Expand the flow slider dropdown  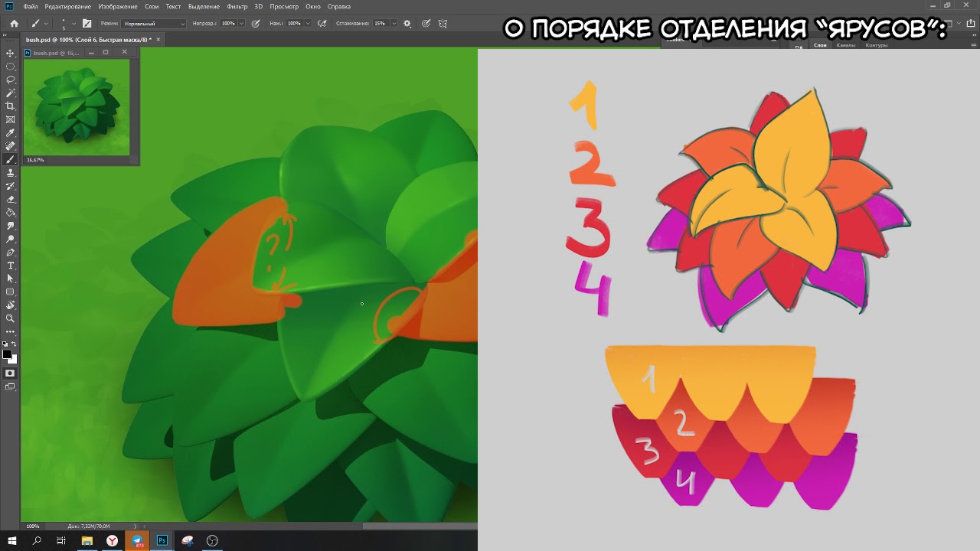pyautogui.click(x=308, y=24)
